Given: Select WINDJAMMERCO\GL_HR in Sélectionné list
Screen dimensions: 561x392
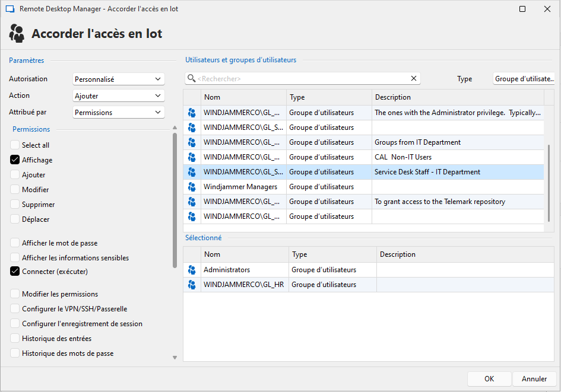Looking at the screenshot, I should tap(369, 285).
